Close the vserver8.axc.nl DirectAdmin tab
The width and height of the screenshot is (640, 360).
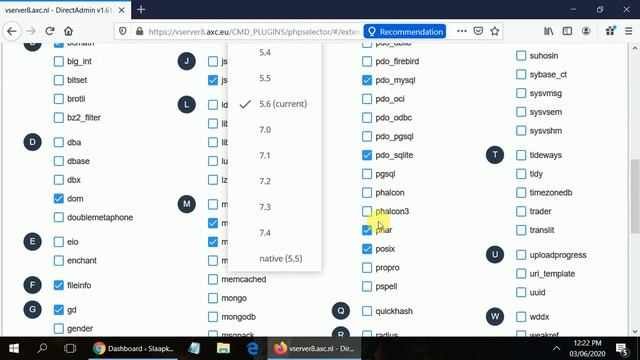(122, 10)
